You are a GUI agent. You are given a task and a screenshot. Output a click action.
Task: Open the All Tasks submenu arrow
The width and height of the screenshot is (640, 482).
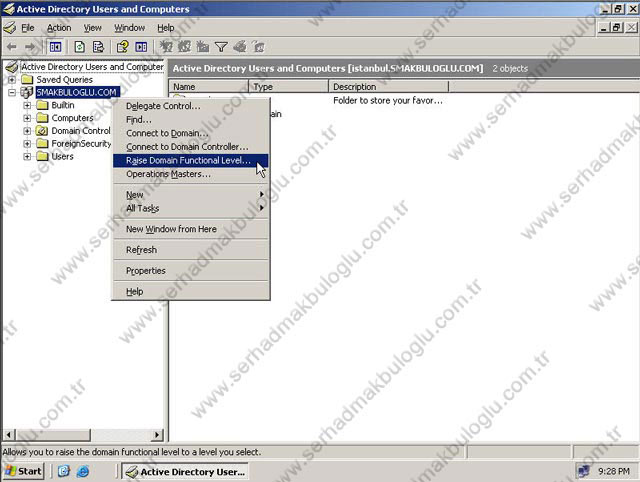pyautogui.click(x=262, y=208)
